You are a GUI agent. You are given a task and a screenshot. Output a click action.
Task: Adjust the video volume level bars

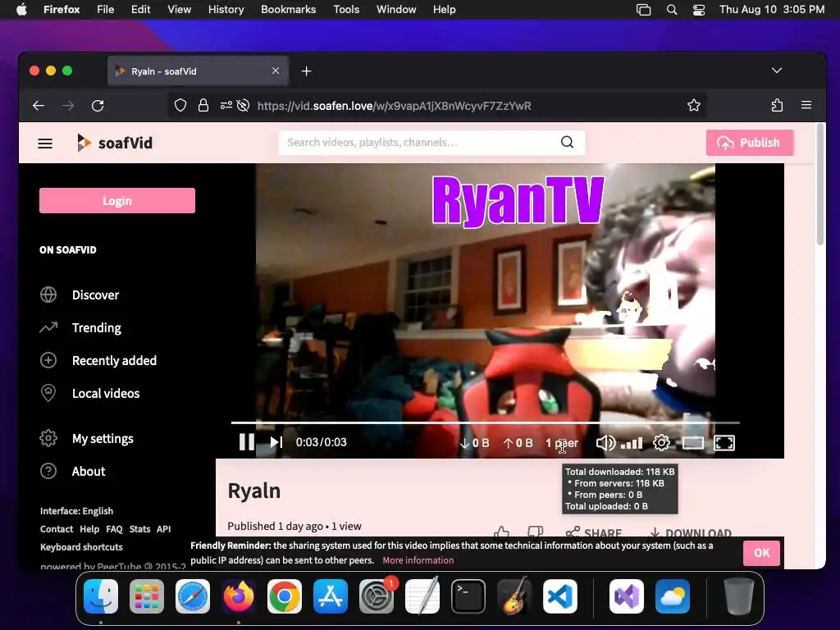(631, 443)
